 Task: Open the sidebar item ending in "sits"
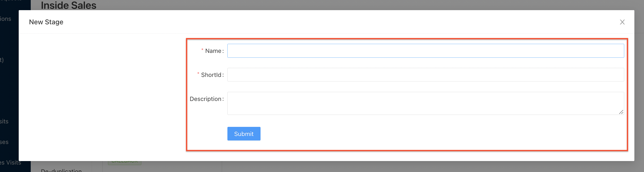point(4,122)
